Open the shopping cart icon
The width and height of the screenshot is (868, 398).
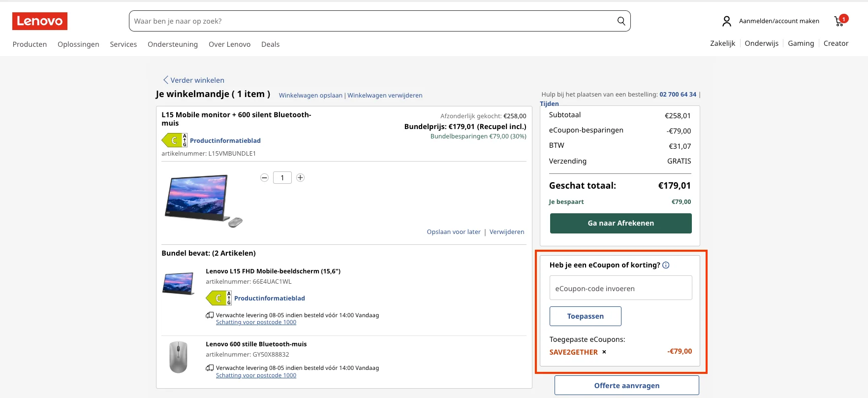[840, 21]
